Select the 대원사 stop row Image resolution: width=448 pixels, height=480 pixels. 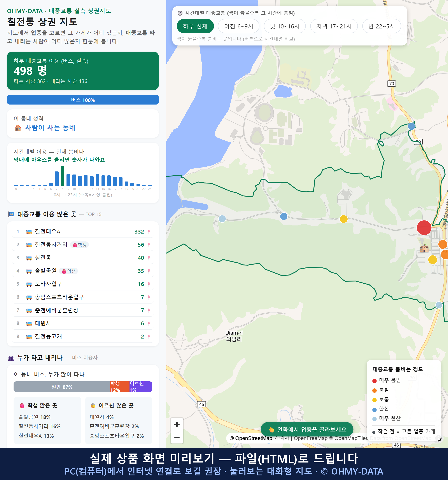(83, 323)
